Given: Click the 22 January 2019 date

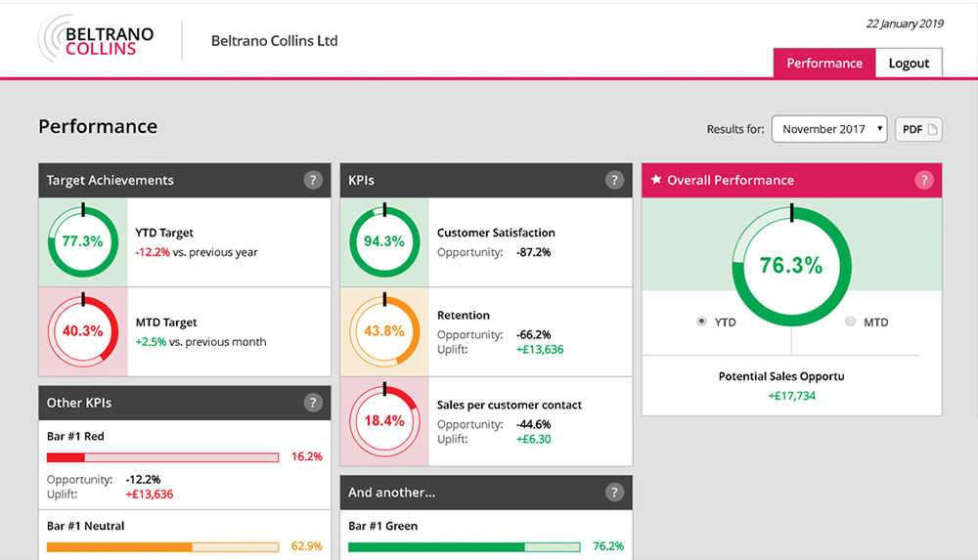Looking at the screenshot, I should pos(905,23).
